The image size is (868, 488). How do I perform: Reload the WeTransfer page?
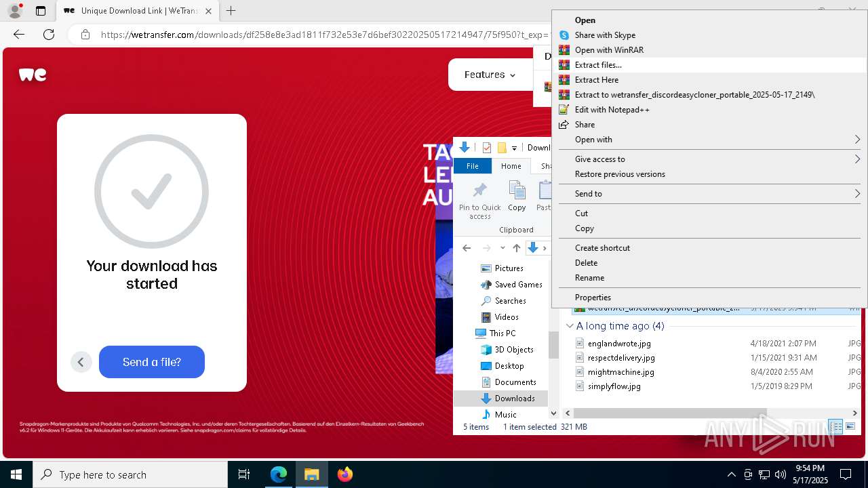49,35
